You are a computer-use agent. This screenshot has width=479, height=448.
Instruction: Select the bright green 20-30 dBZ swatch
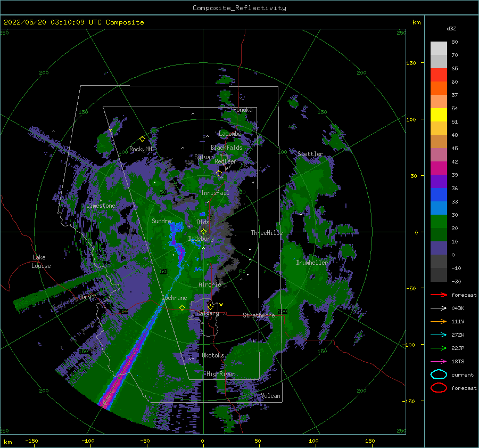[x=439, y=222]
